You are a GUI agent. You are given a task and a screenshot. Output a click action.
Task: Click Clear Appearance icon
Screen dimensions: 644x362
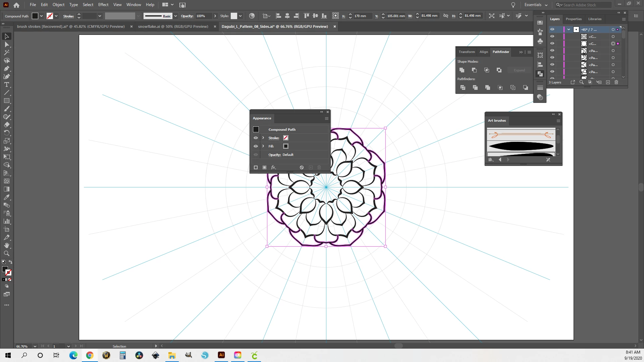302,167
